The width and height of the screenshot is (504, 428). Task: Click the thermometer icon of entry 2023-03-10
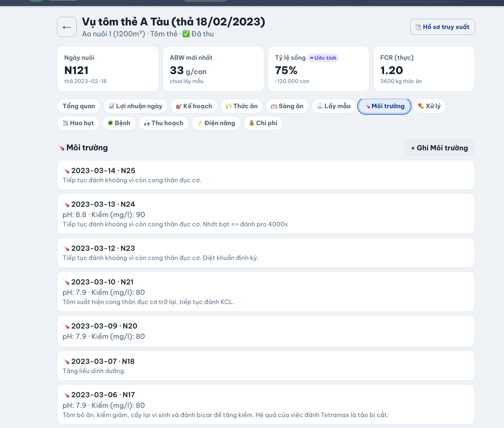point(66,282)
